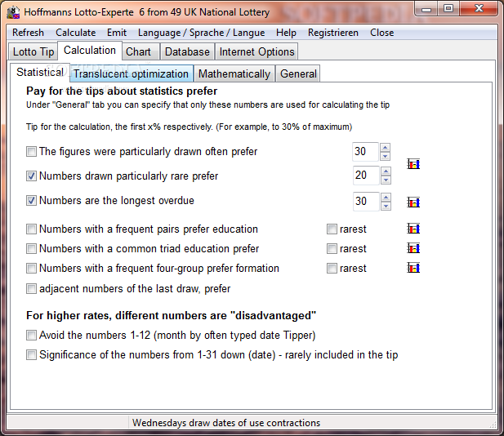Screen dimensions: 504x436
Task: Open chart icon beside drawn often/rare spinners
Action: click(x=413, y=164)
